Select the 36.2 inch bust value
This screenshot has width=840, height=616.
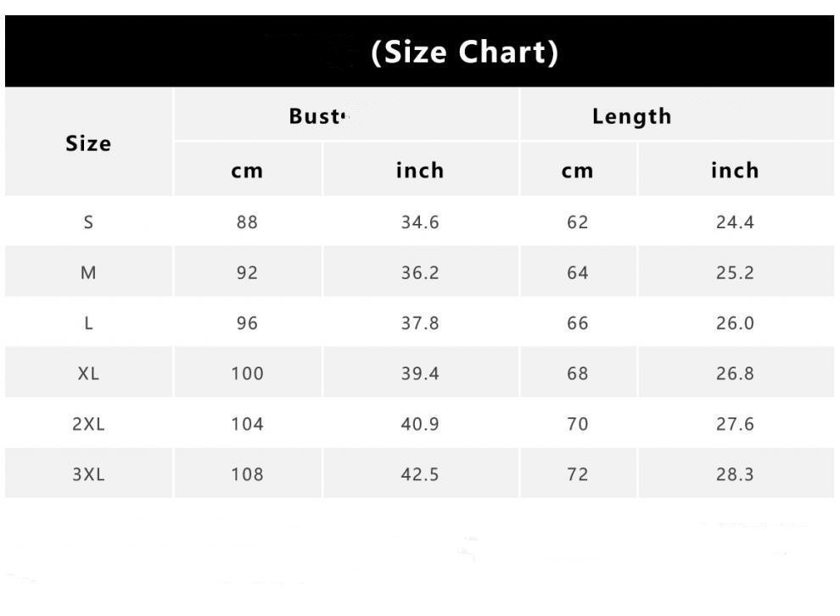[x=420, y=273]
